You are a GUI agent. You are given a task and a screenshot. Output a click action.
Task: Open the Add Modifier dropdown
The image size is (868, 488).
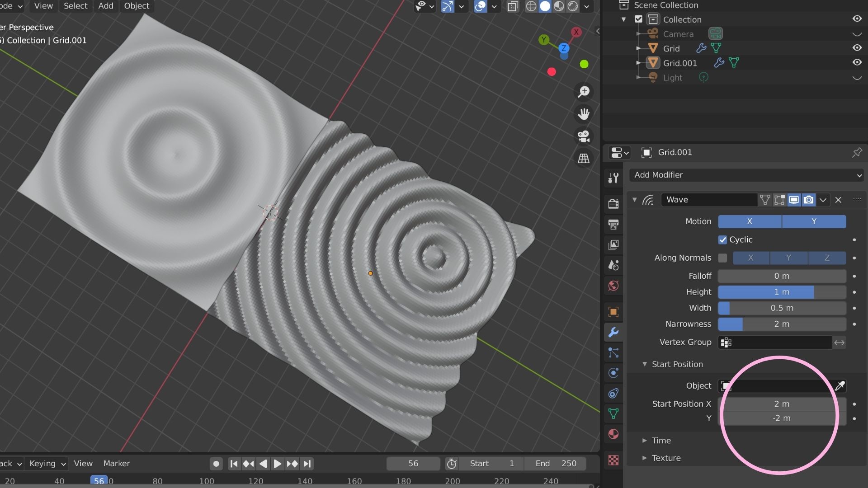746,175
